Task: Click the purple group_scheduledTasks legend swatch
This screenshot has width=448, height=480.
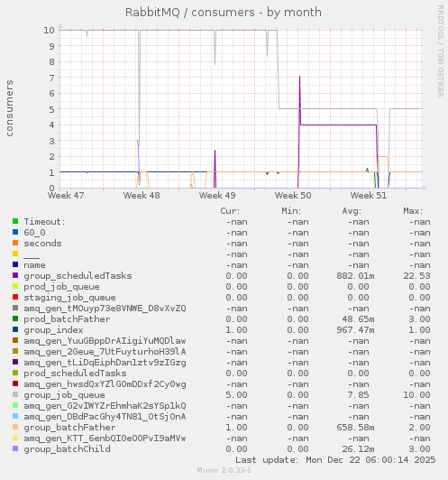Action: tap(15, 275)
